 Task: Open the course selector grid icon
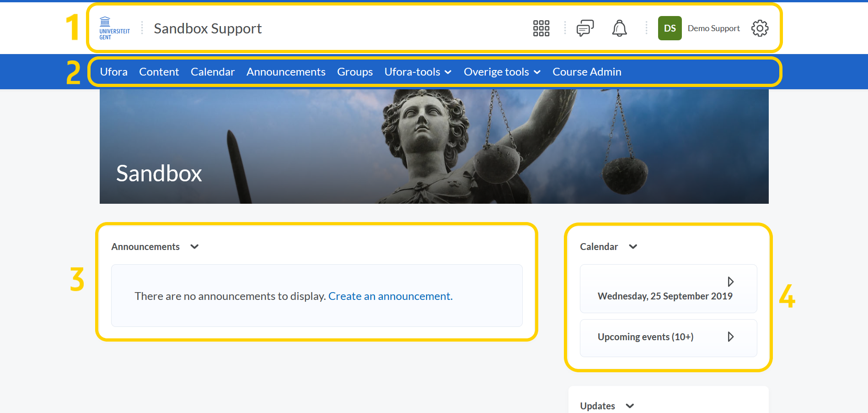[541, 28]
